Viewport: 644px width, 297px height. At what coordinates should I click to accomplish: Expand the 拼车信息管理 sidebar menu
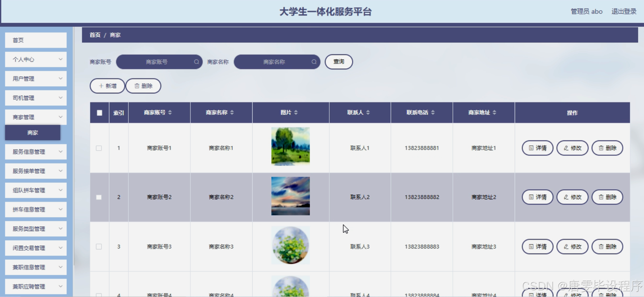pos(36,209)
